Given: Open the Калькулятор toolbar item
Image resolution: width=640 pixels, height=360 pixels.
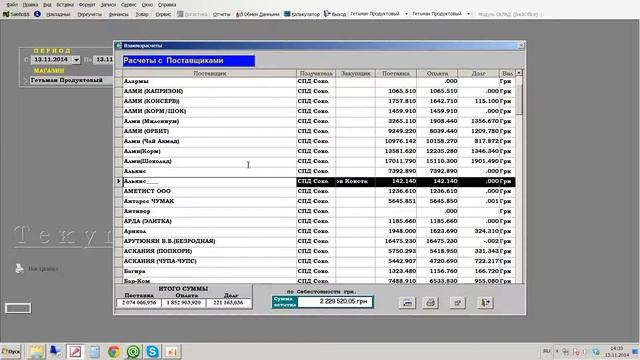Looking at the screenshot, I should point(302,14).
